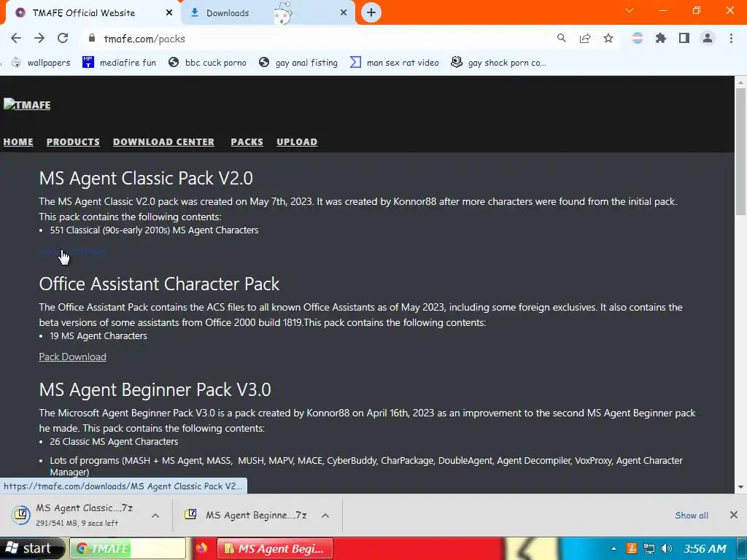Image resolution: width=747 pixels, height=560 pixels.
Task: Expand MS Agent Classic download options
Action: [155, 516]
